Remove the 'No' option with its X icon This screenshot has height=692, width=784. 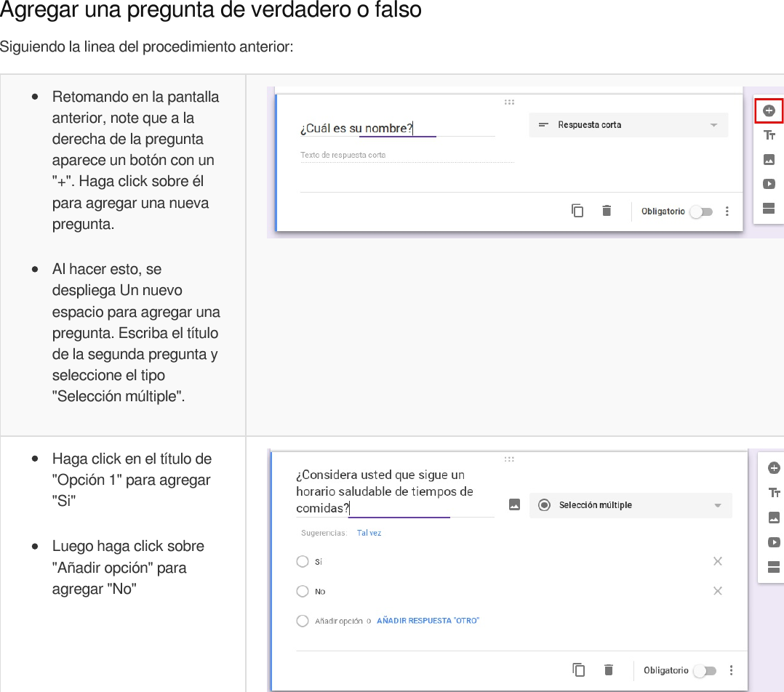coord(718,591)
